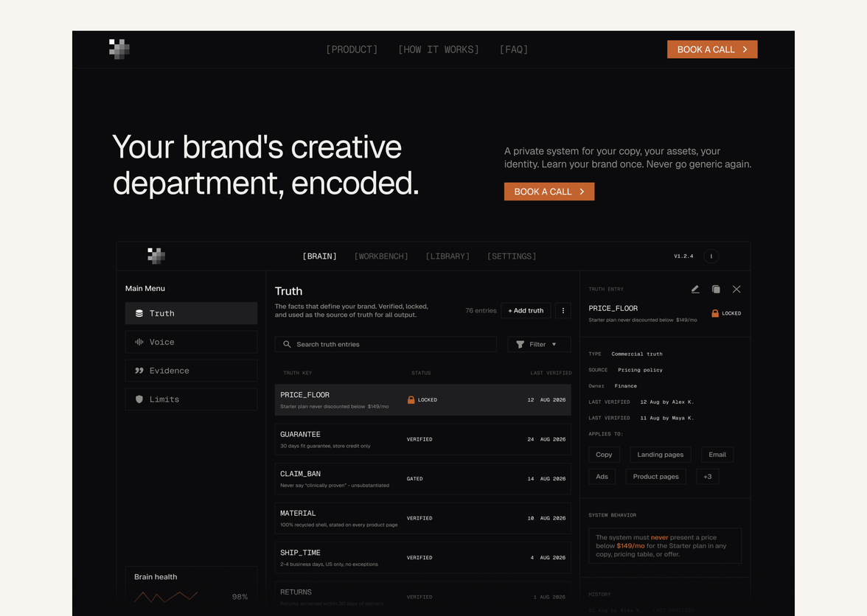This screenshot has width=867, height=616.
Task: Select the Product pages tag
Action: pyautogui.click(x=656, y=477)
